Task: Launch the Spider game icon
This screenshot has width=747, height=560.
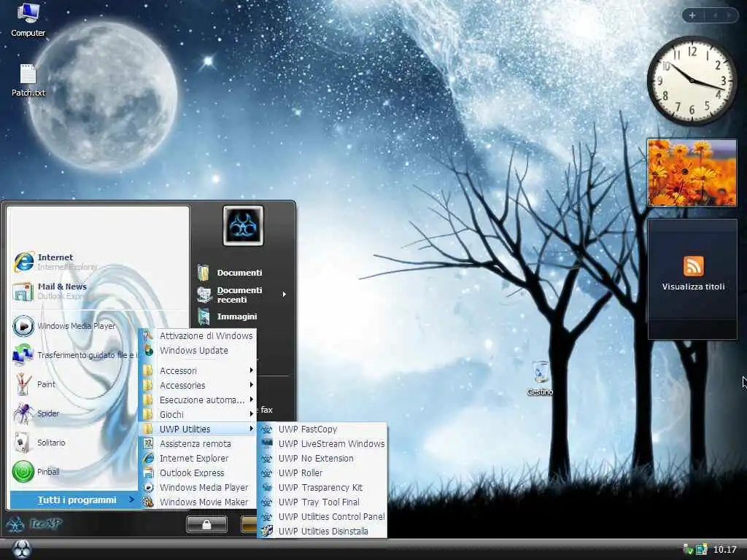Action: [23, 413]
